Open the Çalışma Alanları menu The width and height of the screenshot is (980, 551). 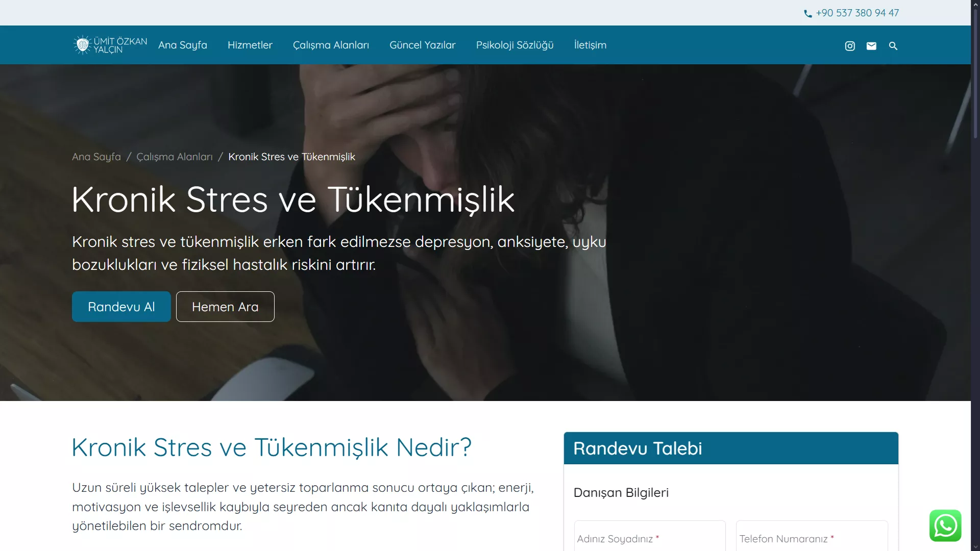(331, 45)
